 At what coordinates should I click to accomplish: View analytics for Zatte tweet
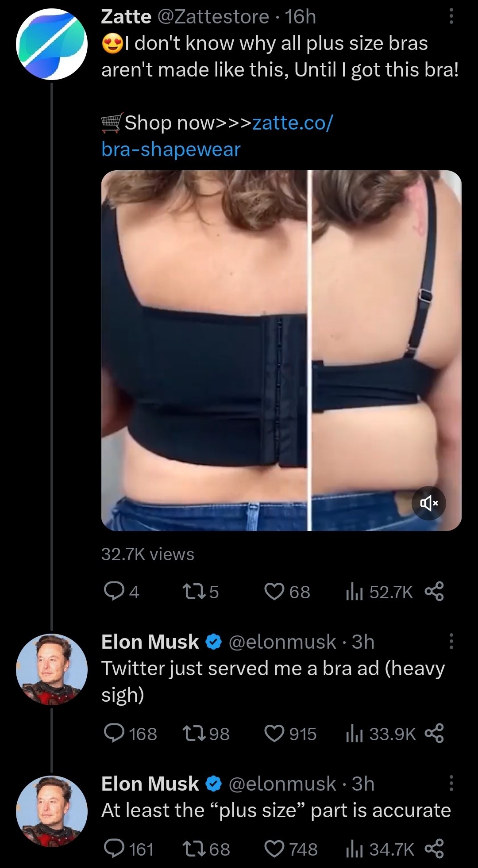click(355, 592)
